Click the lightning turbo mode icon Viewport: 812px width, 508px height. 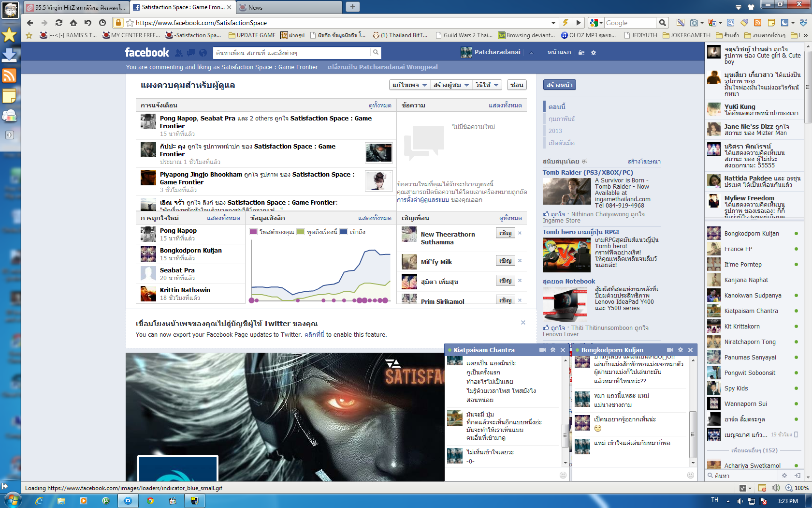565,23
